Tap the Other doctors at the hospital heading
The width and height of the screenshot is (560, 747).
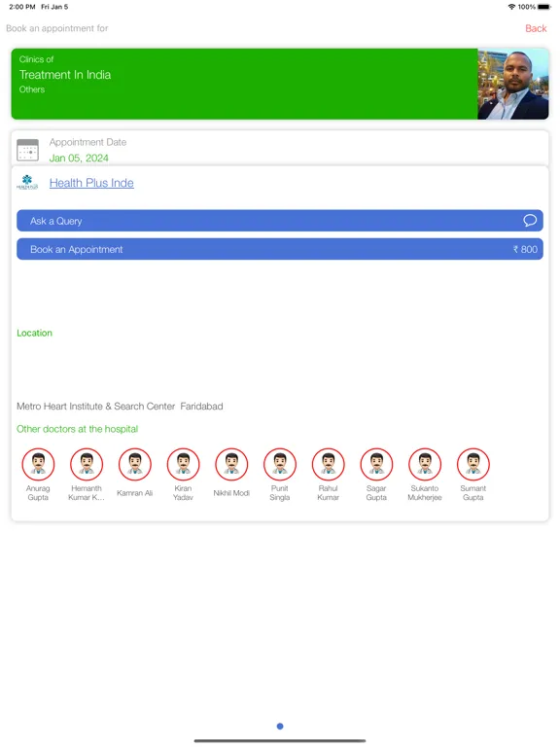click(77, 429)
